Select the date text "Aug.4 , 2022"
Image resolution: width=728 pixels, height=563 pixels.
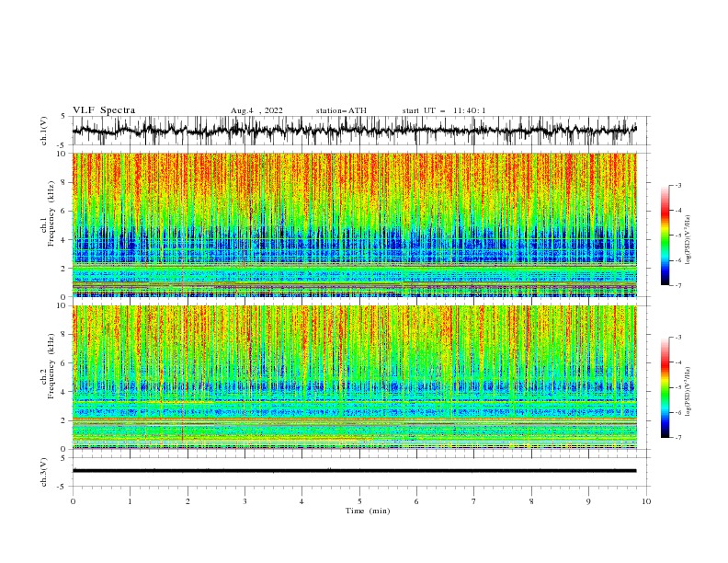(x=256, y=110)
